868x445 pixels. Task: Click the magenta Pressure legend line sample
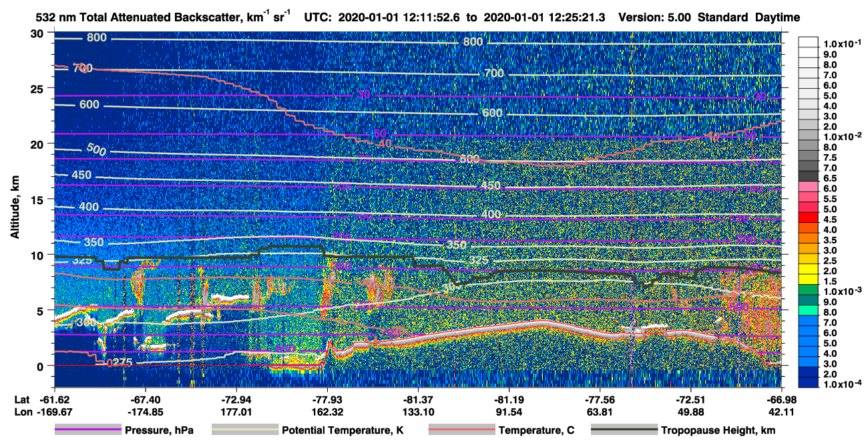click(87, 430)
